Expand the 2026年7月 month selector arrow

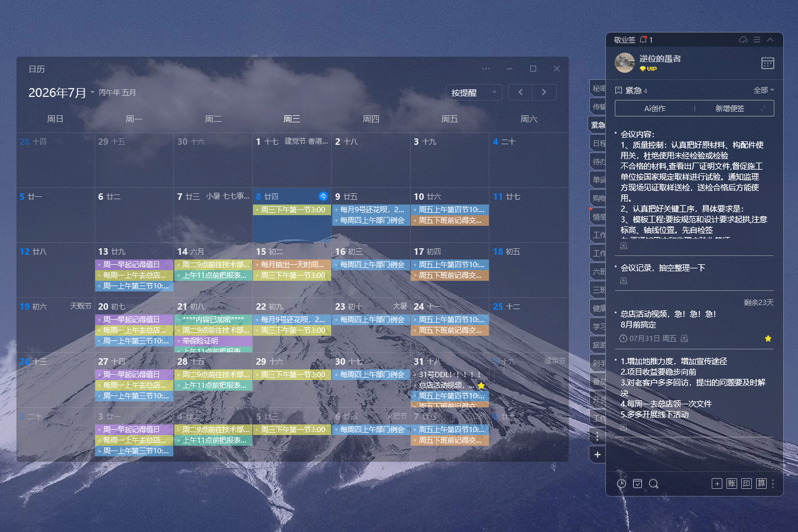pyautogui.click(x=92, y=93)
